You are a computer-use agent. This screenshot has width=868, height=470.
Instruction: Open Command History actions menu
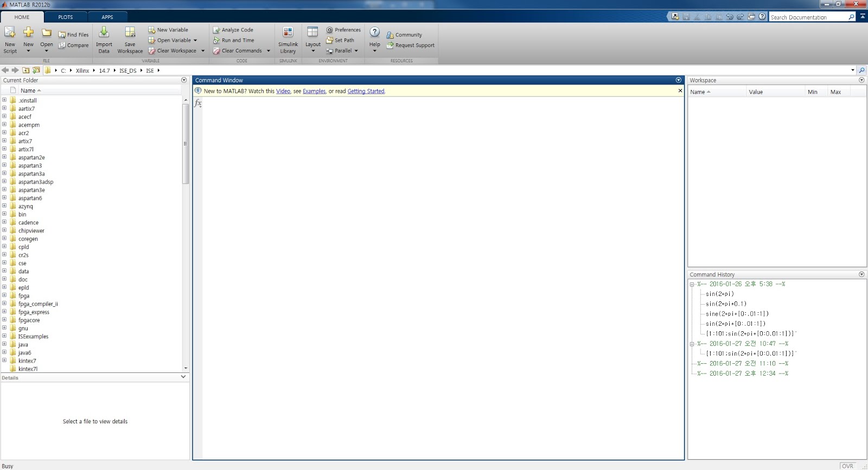[x=861, y=274]
